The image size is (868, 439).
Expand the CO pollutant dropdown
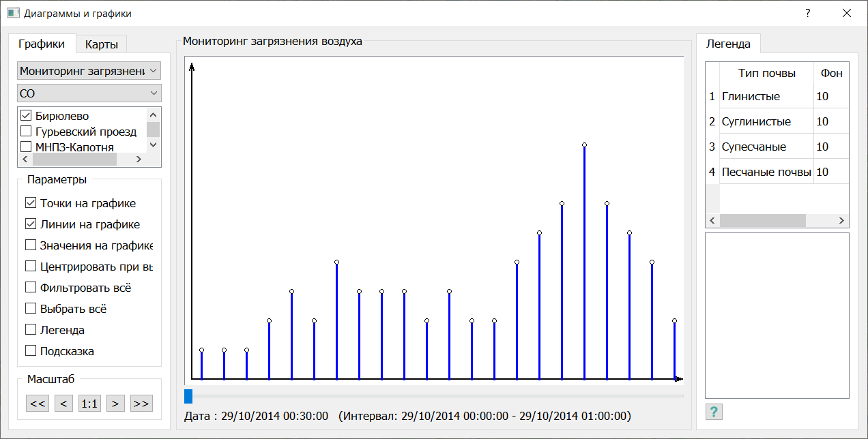(89, 93)
